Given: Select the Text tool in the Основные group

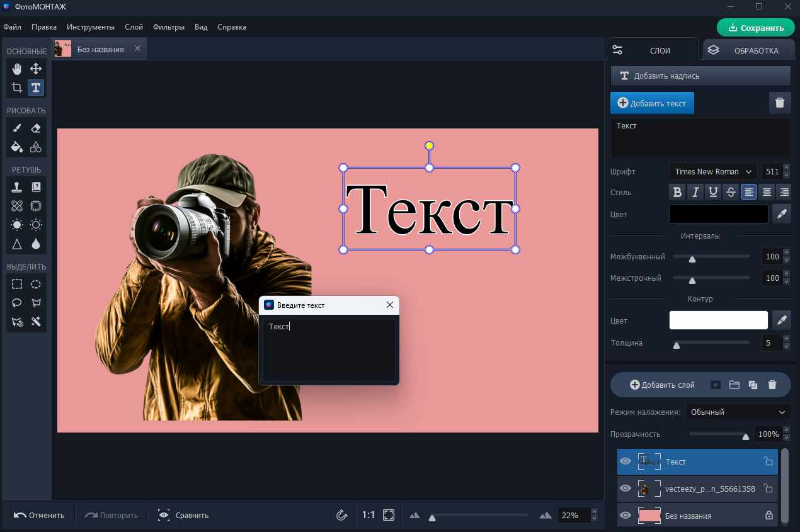Looking at the screenshot, I should tap(36, 88).
